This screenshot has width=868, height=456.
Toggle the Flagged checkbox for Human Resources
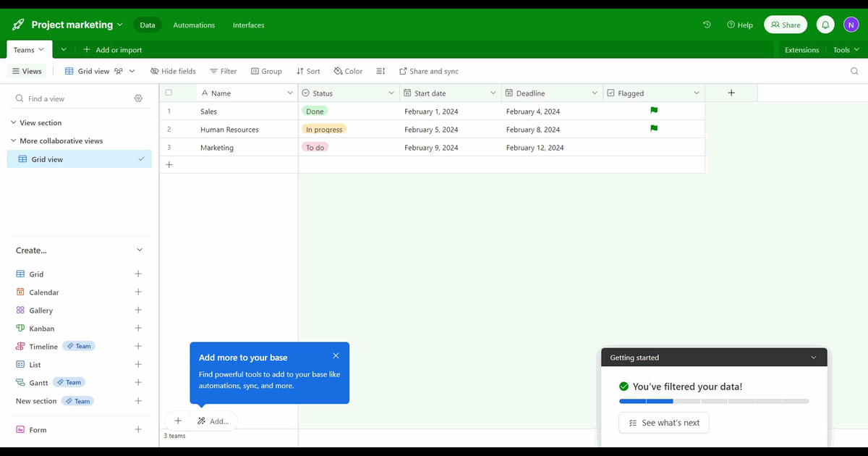coord(654,129)
